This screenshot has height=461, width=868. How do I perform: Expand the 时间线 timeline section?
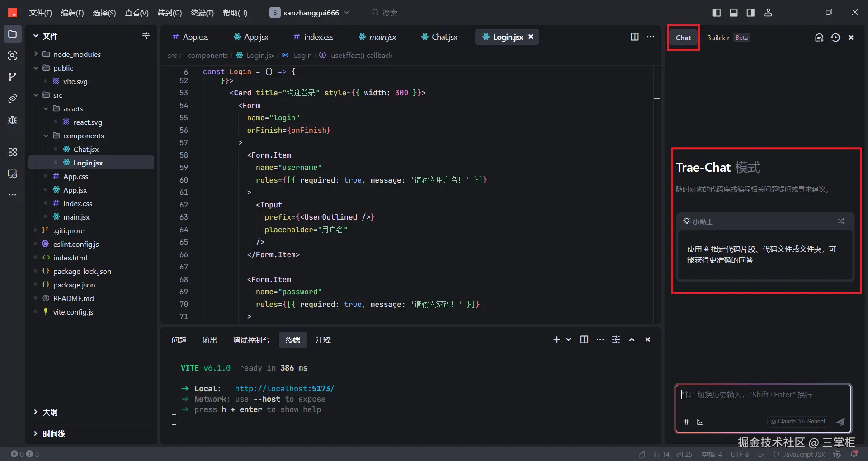tap(36, 433)
